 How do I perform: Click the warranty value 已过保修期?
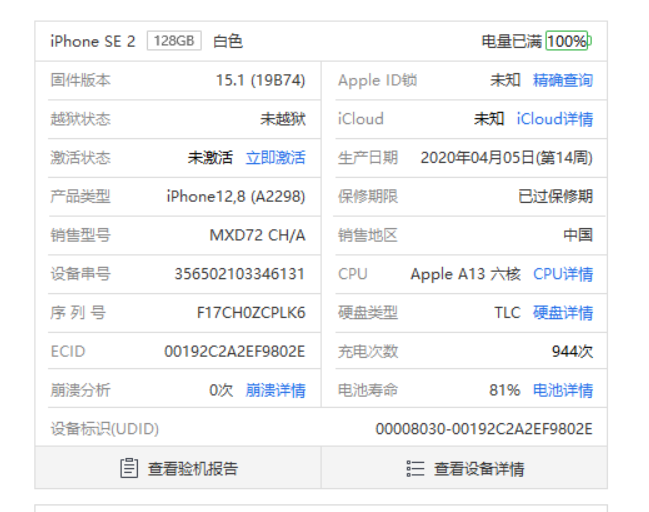tap(555, 196)
